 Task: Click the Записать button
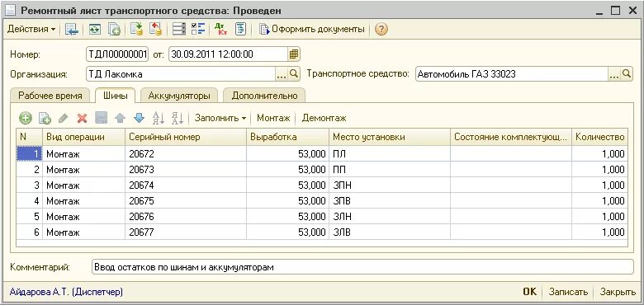tap(568, 292)
